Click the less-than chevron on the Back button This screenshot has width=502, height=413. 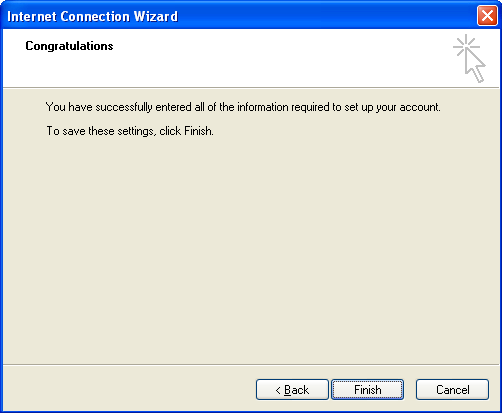pyautogui.click(x=278, y=390)
